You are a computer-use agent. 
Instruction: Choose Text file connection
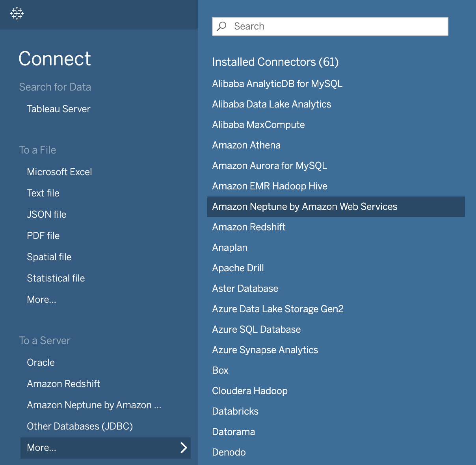point(43,193)
